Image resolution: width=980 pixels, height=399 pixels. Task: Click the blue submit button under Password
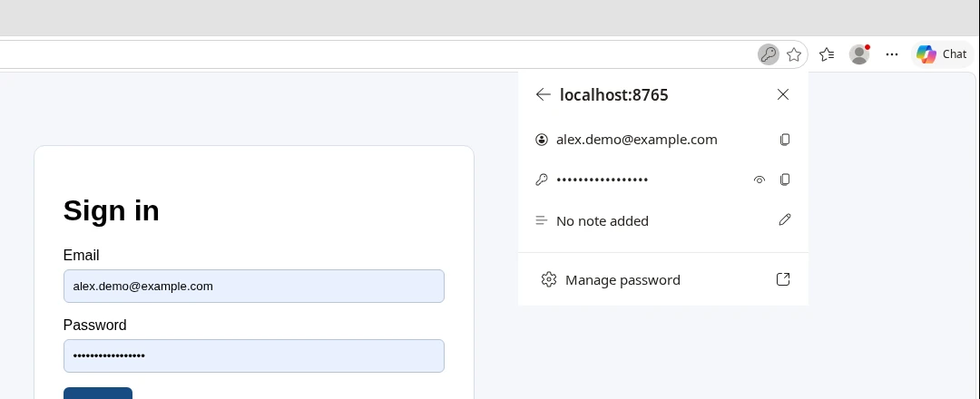click(x=98, y=394)
